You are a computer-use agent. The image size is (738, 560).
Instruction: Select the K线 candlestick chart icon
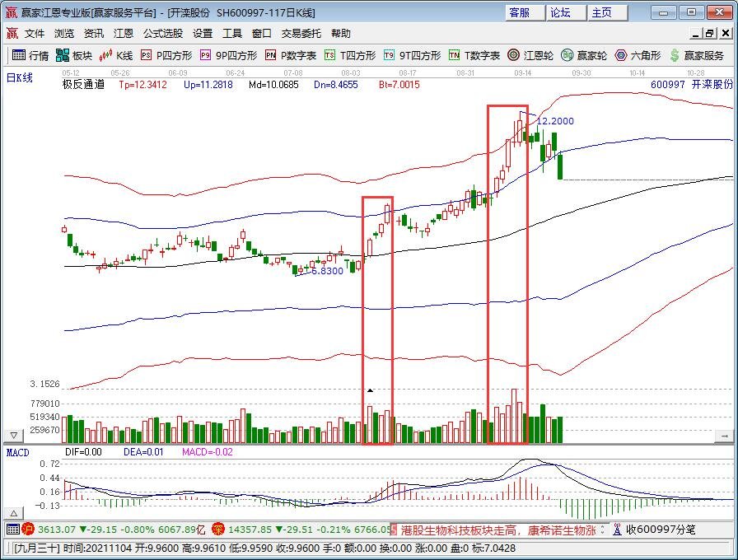pyautogui.click(x=105, y=55)
